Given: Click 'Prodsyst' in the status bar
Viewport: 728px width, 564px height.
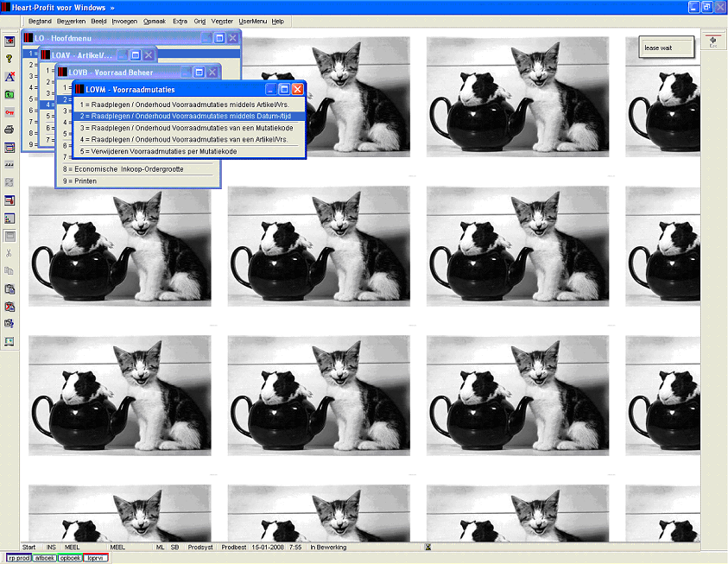Looking at the screenshot, I should point(200,548).
